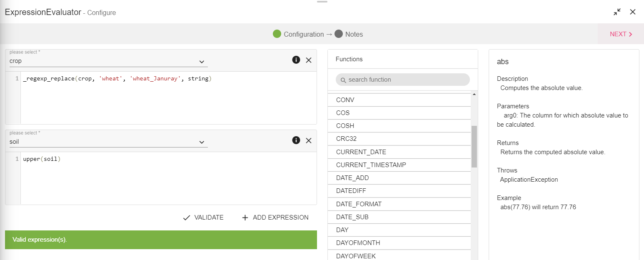
Task: Click inside the upper(soil) expression editor
Action: [x=167, y=179]
